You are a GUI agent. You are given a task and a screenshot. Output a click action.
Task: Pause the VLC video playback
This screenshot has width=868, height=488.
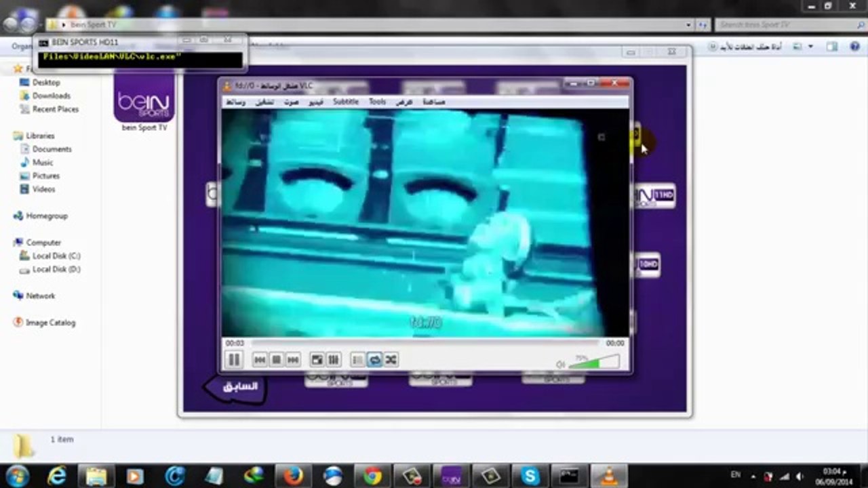click(233, 360)
